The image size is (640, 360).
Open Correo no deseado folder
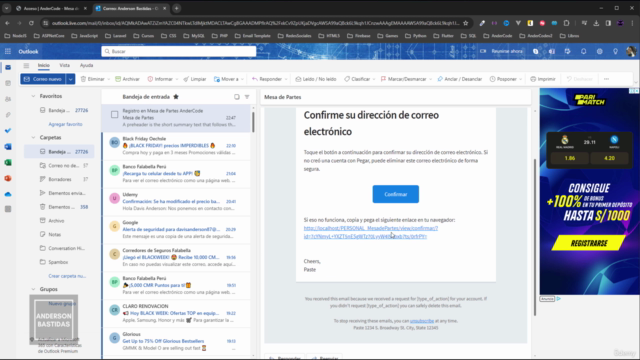pyautogui.click(x=63, y=165)
